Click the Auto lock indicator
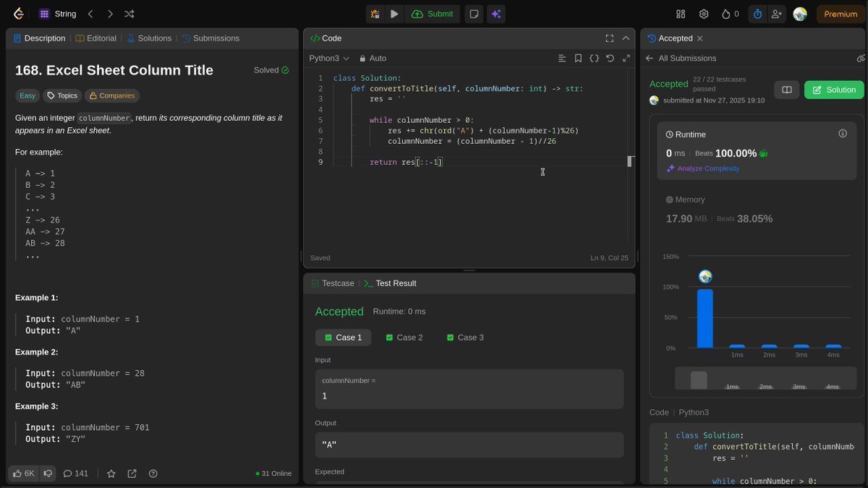868x488 pixels. pos(373,58)
